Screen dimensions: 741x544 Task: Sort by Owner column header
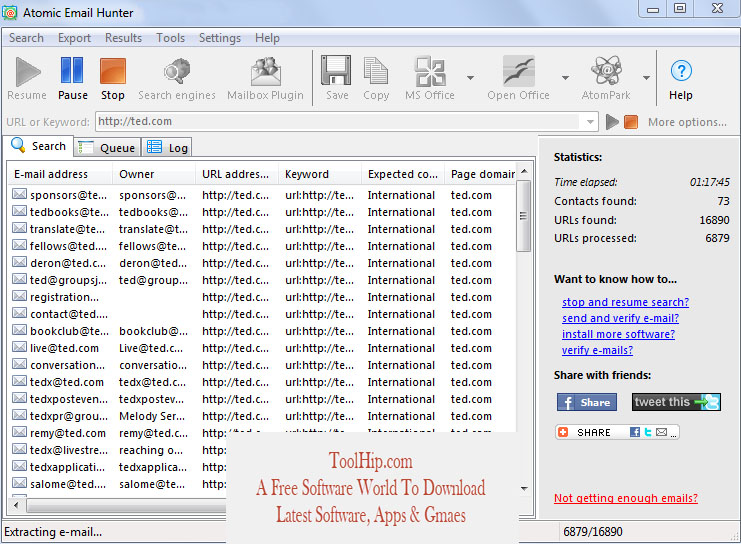(x=154, y=174)
